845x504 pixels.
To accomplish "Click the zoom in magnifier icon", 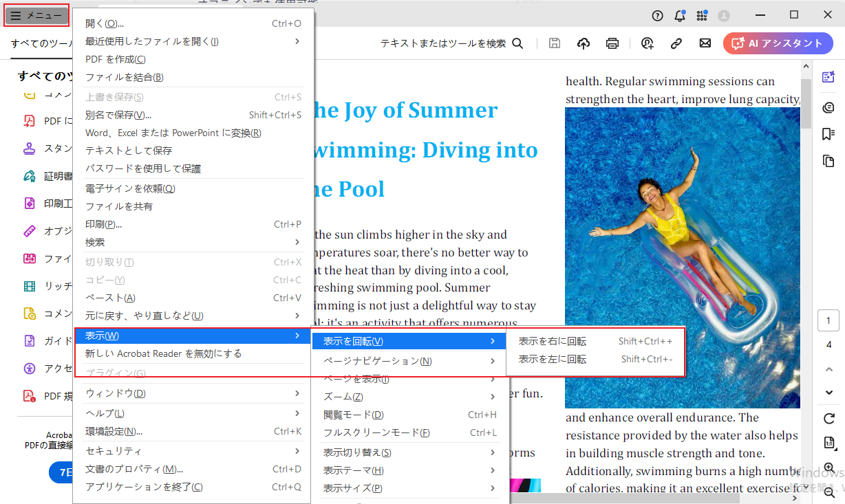I will [x=828, y=469].
